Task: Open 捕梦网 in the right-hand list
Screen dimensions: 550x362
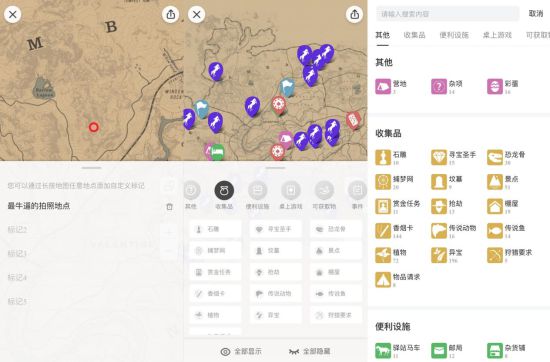Action: [393, 182]
